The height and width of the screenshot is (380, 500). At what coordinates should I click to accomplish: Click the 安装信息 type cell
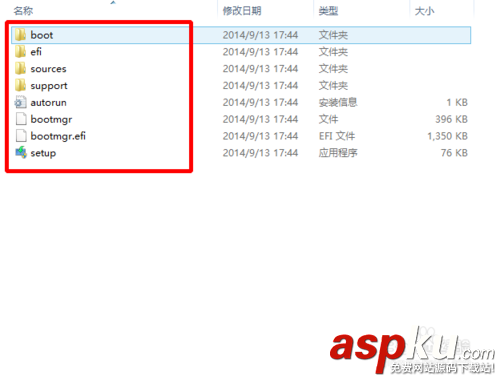338,102
